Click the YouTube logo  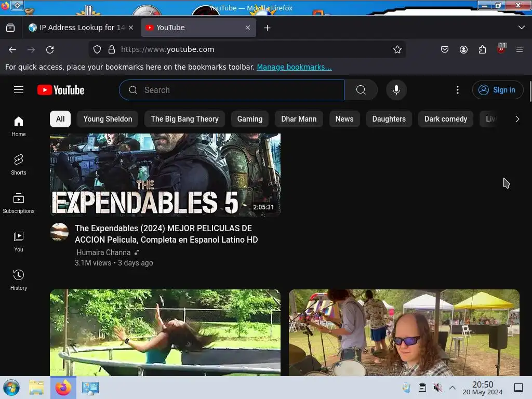pos(61,90)
